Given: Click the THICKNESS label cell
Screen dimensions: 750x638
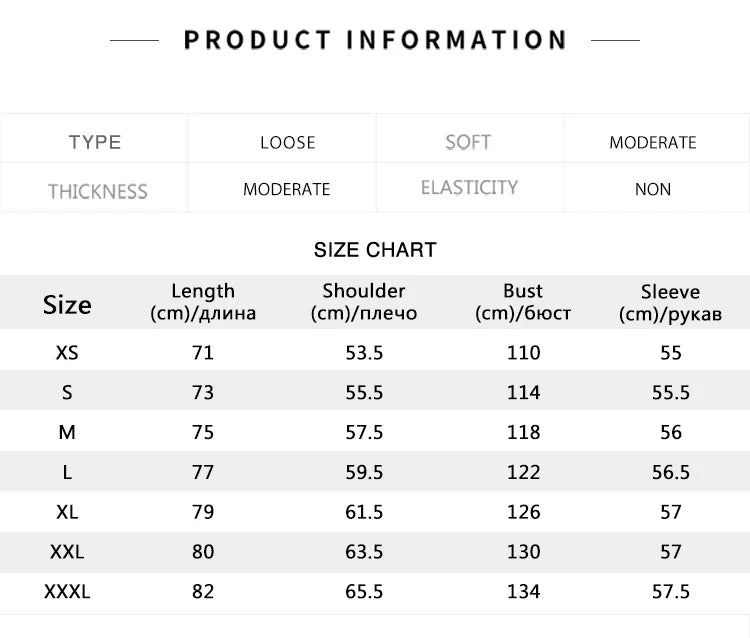Looking at the screenshot, I should pyautogui.click(x=97, y=190).
